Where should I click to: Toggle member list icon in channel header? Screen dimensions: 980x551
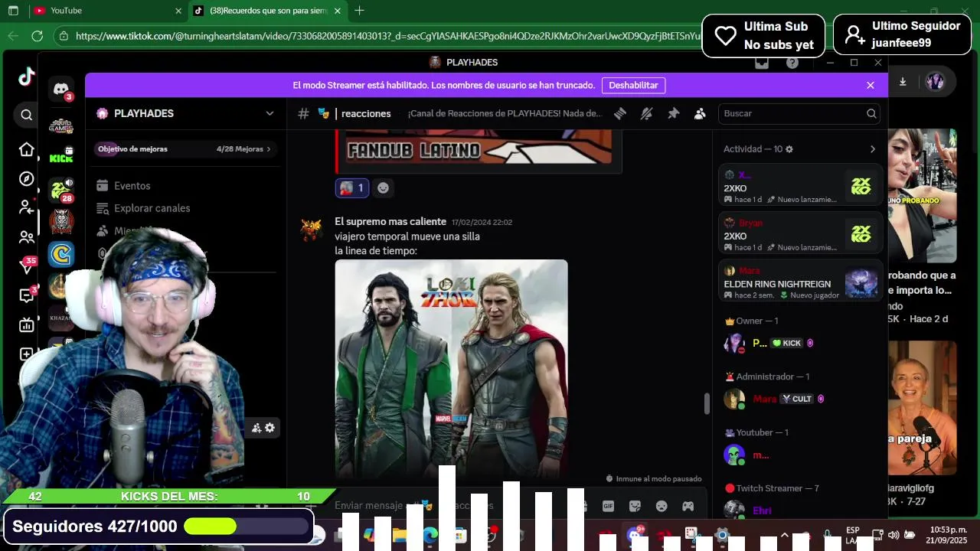700,113
